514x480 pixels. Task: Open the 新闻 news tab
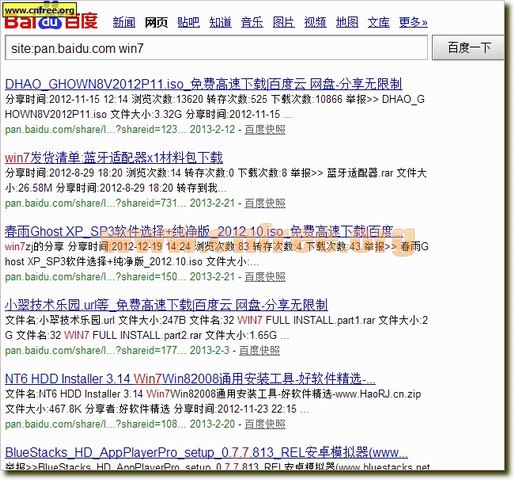(x=124, y=22)
